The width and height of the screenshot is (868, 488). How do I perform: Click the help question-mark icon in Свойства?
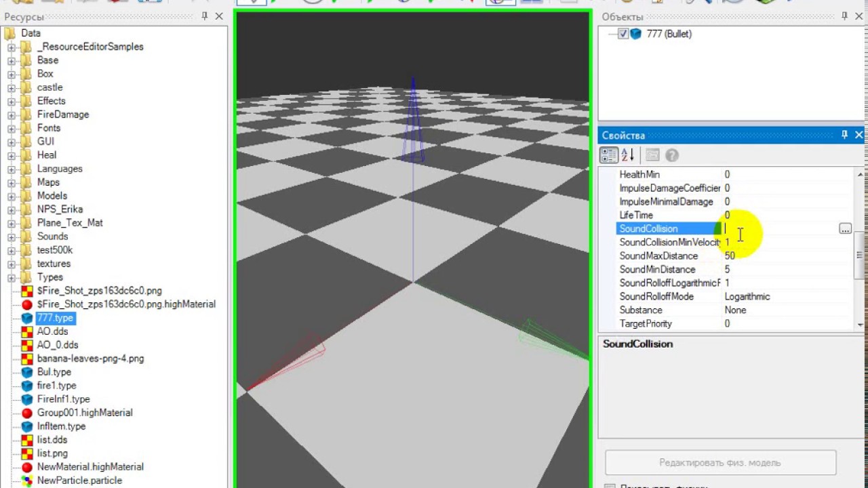click(x=672, y=155)
